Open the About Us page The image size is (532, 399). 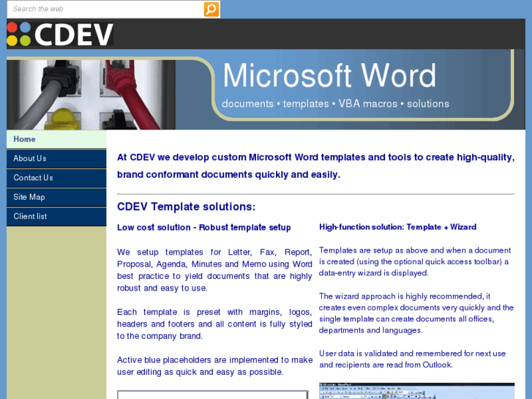click(56, 159)
